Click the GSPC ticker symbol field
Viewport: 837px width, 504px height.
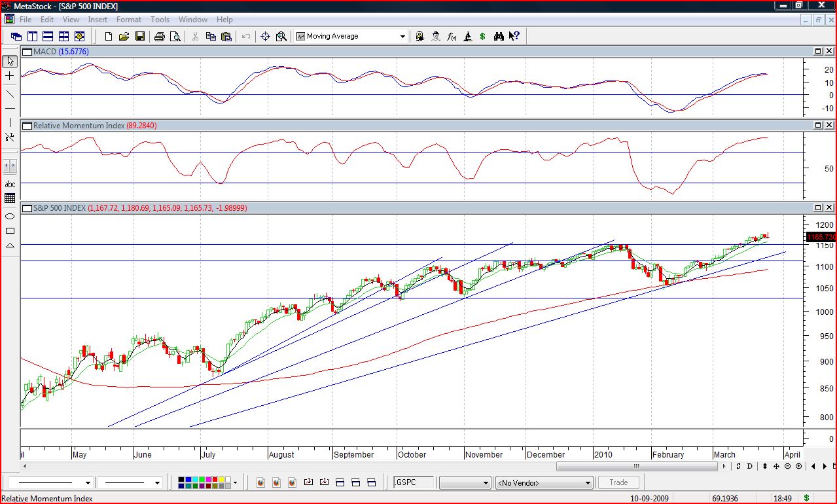(x=414, y=482)
